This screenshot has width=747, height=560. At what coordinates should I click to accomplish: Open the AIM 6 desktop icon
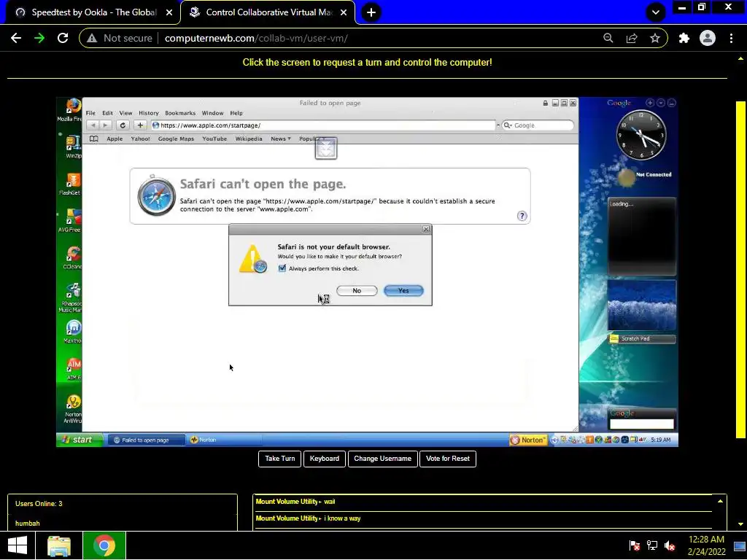click(74, 368)
